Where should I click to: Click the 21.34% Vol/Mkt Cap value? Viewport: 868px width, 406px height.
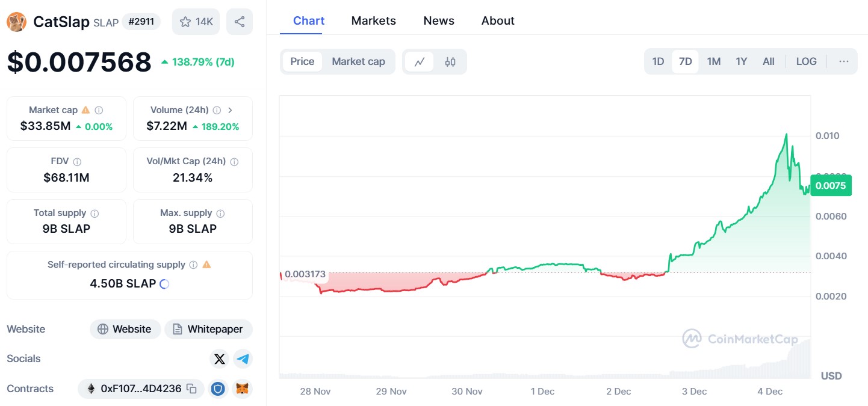pos(193,177)
